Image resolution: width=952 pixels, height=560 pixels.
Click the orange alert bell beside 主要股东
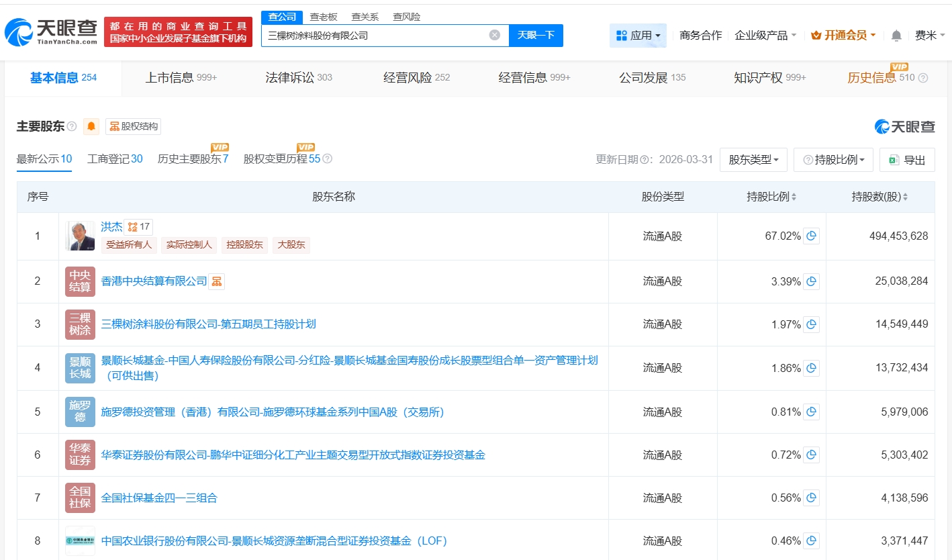click(91, 126)
